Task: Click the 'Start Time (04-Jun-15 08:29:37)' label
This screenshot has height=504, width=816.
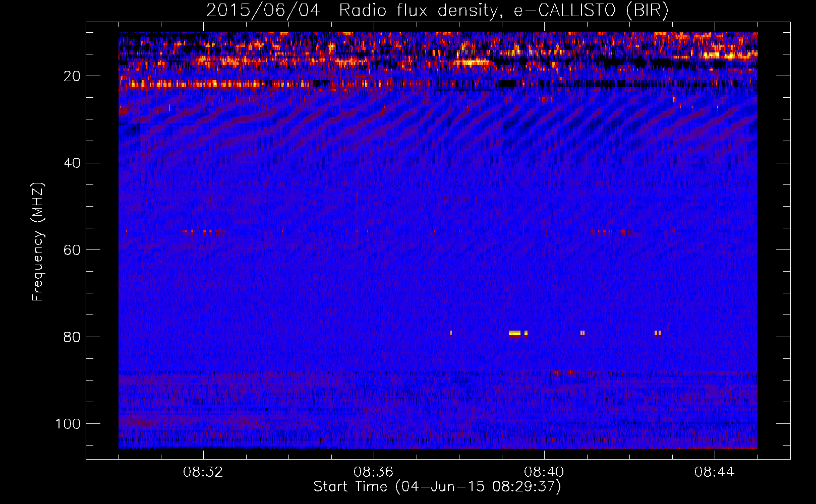Action: tap(437, 487)
